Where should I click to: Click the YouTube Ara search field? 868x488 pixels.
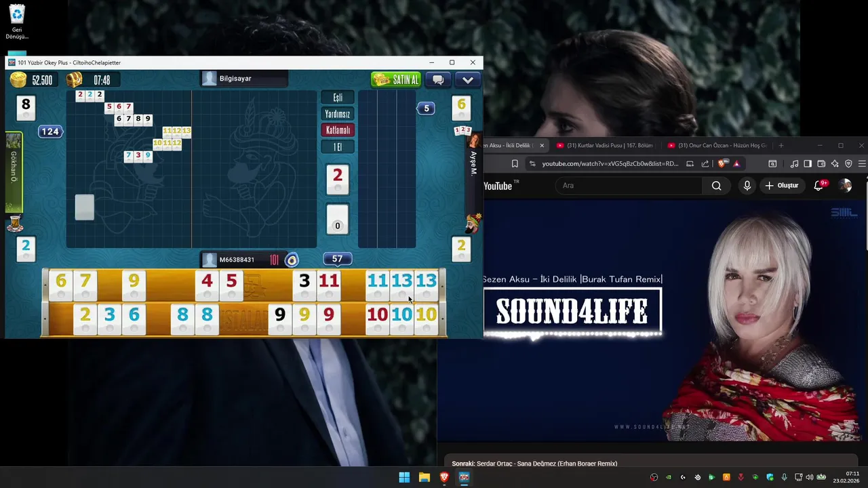(x=629, y=186)
